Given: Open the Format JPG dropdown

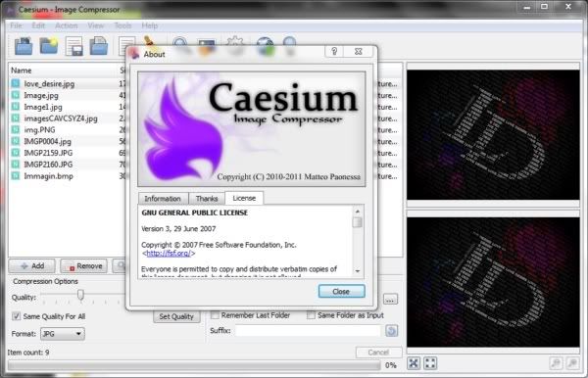Looking at the screenshot, I should coord(63,334).
